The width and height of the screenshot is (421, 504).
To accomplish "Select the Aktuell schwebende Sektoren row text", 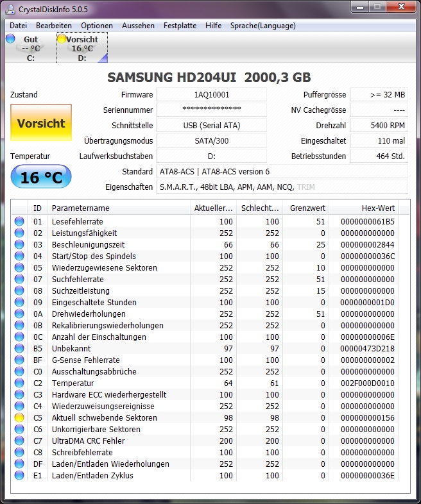I will pyautogui.click(x=105, y=417).
